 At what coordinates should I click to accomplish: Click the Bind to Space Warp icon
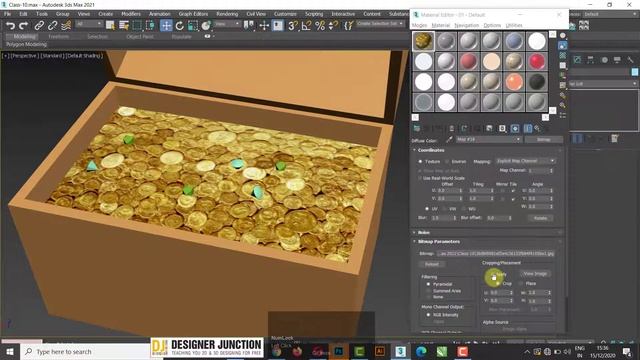(x=66, y=26)
